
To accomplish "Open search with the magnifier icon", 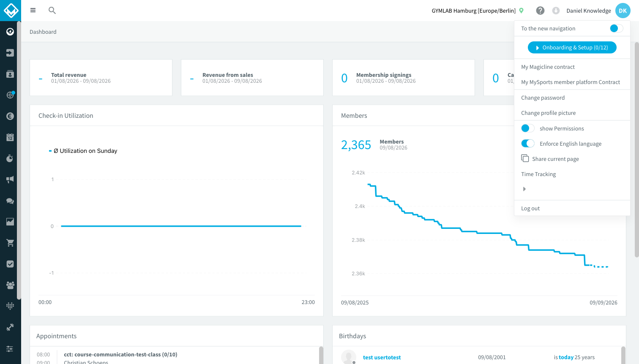I will pos(52,10).
